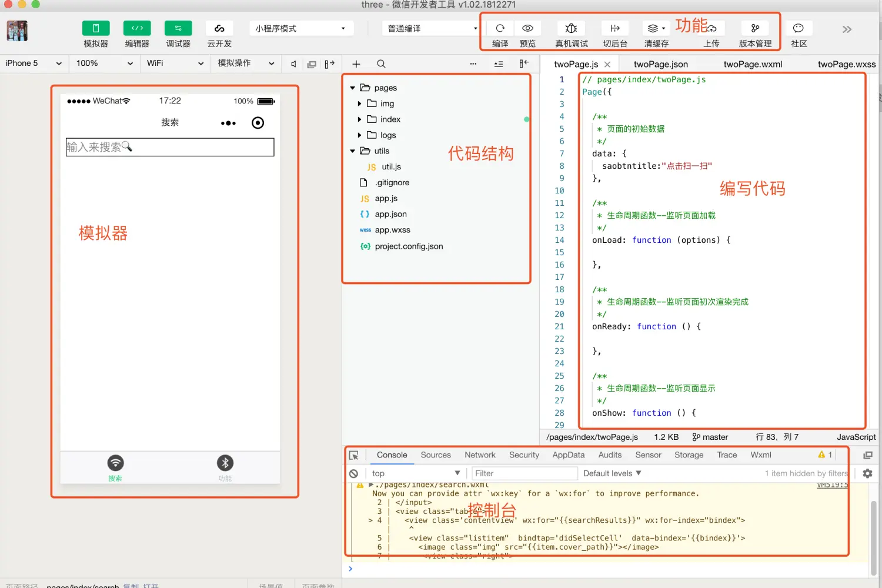The height and width of the screenshot is (588, 882).
Task: Click the 编译 compile refresh icon
Action: point(500,28)
